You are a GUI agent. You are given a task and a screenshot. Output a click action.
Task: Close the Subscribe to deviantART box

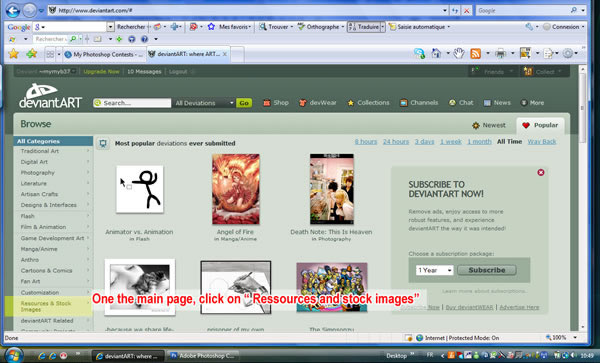tap(541, 173)
